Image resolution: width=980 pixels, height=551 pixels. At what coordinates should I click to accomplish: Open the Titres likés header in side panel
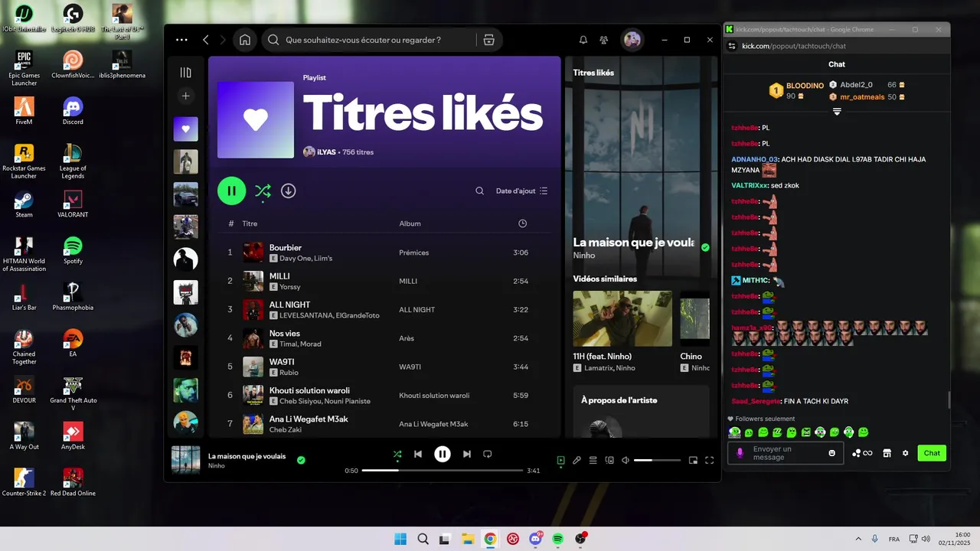pyautogui.click(x=593, y=73)
